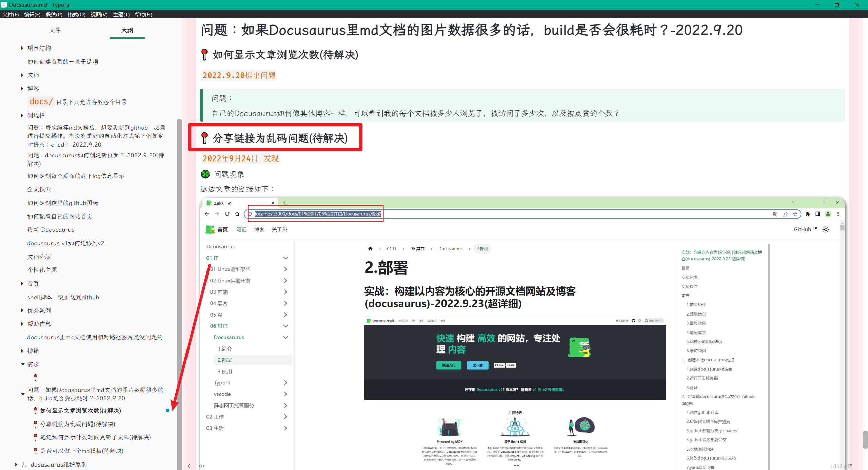Expand 7、docusaurus维护原则 outline node
The image size is (868, 470).
[x=16, y=465]
